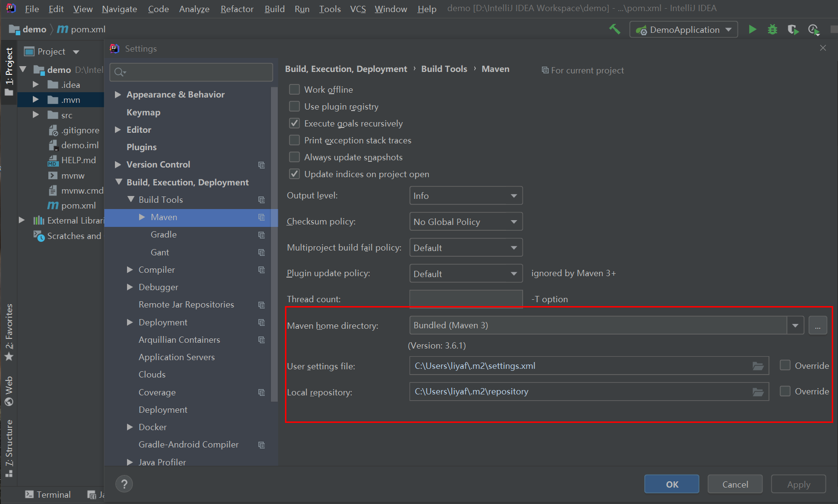Check Override for local repository

click(x=785, y=391)
